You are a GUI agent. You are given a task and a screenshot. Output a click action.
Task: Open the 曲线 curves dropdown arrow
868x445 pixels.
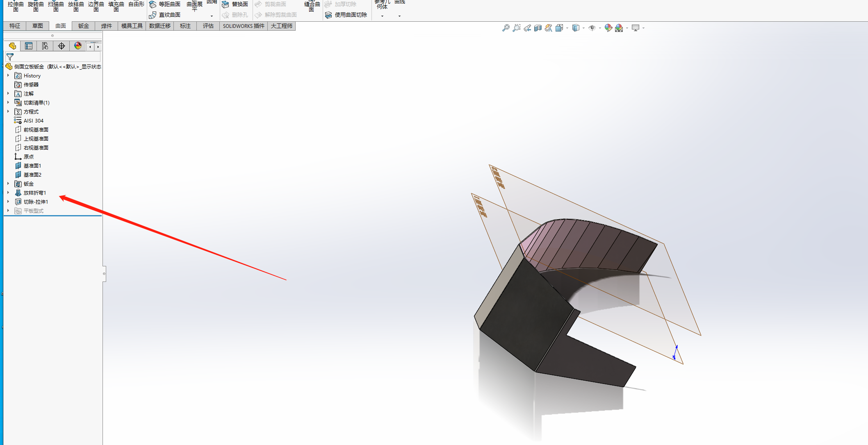coord(399,16)
